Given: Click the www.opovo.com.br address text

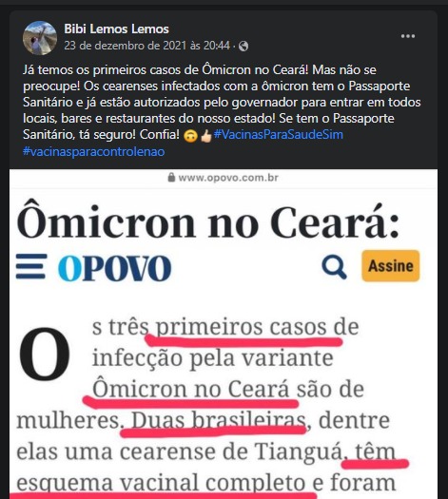Looking at the screenshot, I should click(x=228, y=178).
